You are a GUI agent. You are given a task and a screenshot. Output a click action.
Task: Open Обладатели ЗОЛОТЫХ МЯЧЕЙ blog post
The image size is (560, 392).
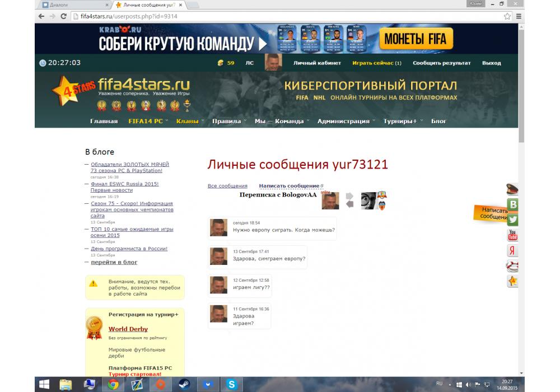pyautogui.click(x=130, y=167)
